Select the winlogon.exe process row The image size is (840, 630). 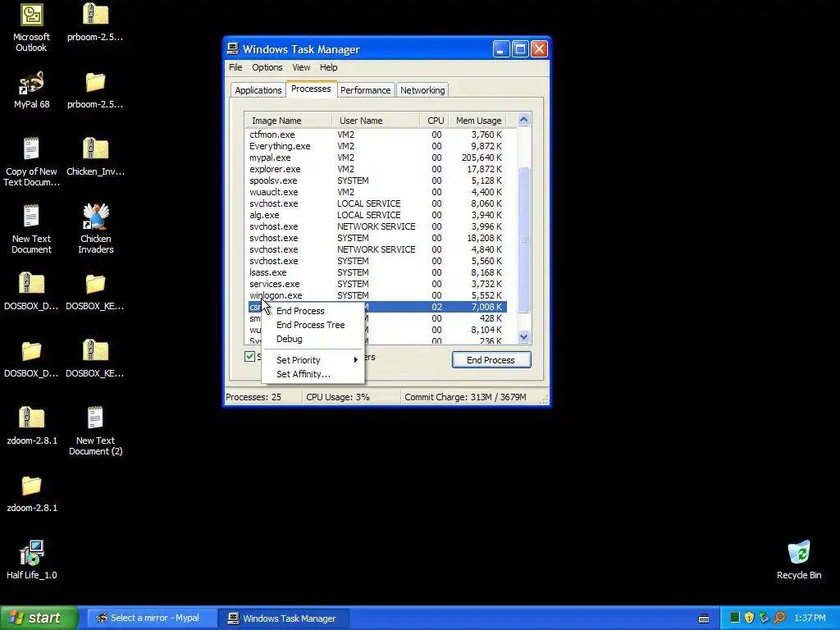pos(377,295)
